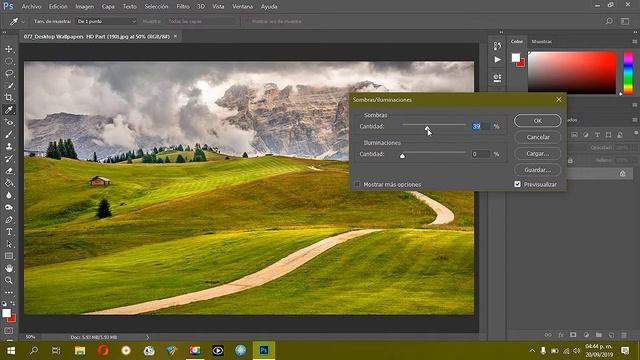Viewport: 640px width, 360px height.
Task: Select the Spot Healing Brush tool
Action: [x=9, y=122]
